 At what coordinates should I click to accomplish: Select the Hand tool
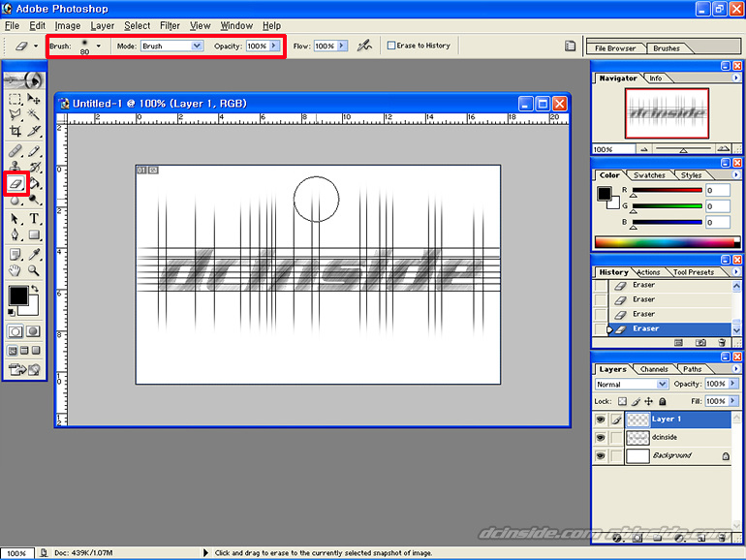tap(15, 270)
